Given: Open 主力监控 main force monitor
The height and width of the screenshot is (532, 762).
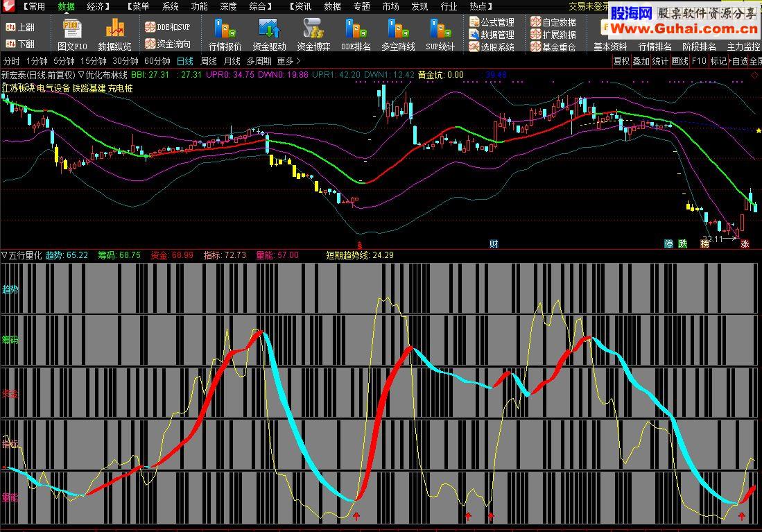Looking at the screenshot, I should click(x=743, y=46).
